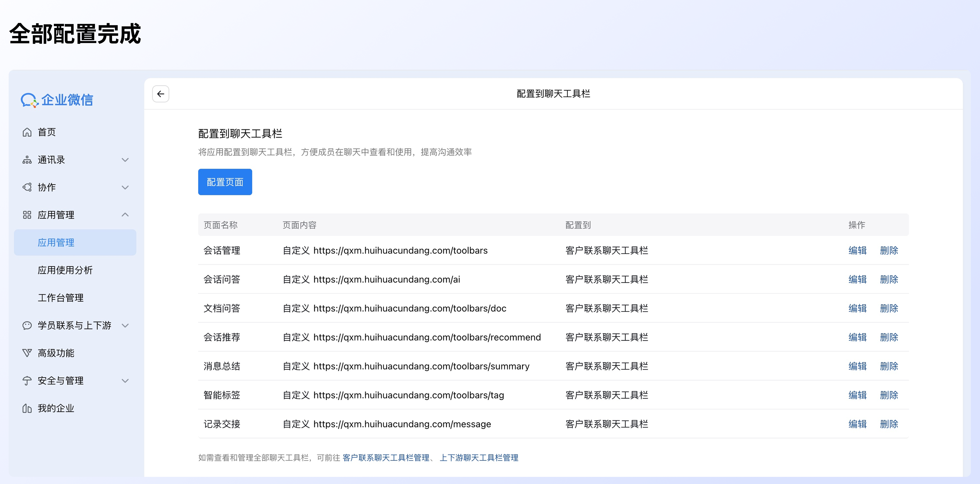Click the huihuacundang.com/message URL text
Image resolution: width=980 pixels, height=484 pixels.
402,424
